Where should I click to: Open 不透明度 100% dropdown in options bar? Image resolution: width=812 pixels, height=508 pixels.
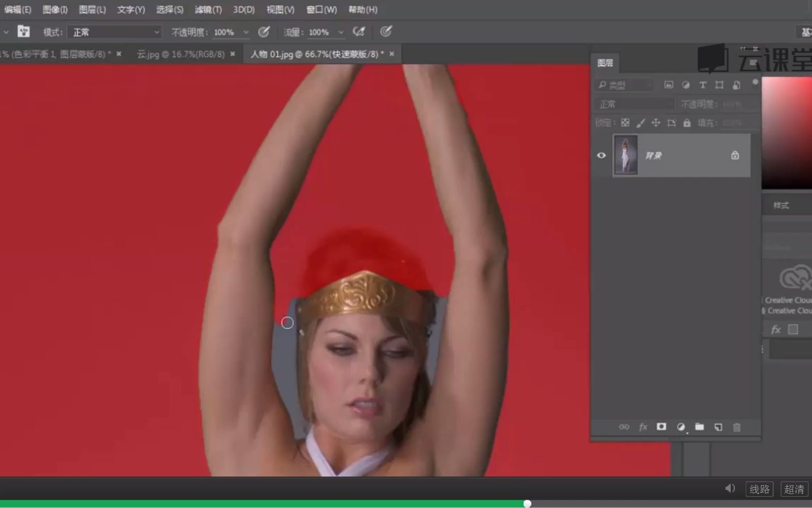pyautogui.click(x=246, y=32)
